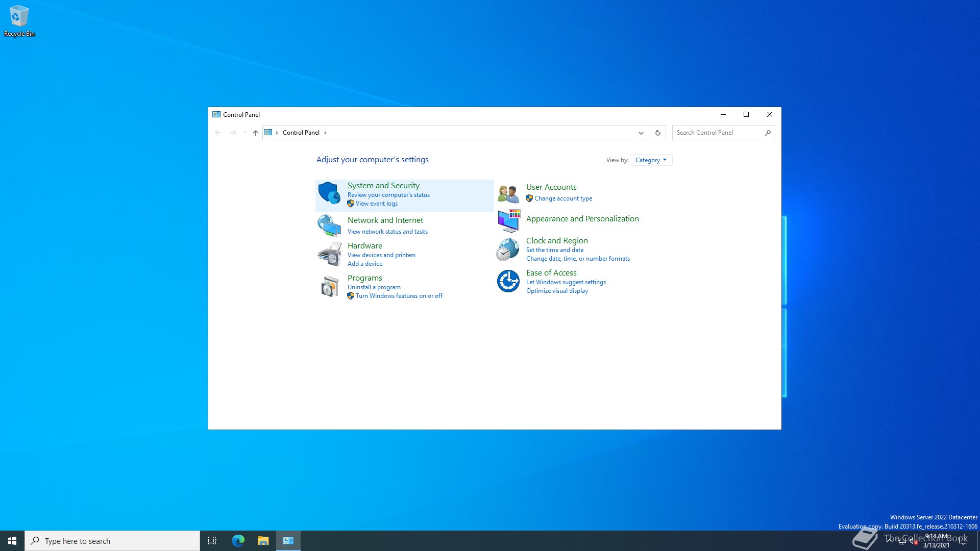
Task: Click the Programs disc box icon
Action: click(329, 286)
